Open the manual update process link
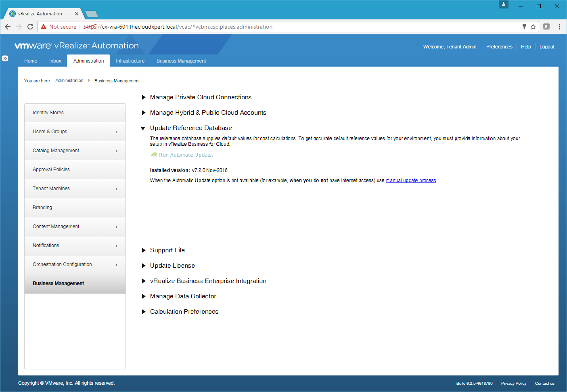 (411, 180)
